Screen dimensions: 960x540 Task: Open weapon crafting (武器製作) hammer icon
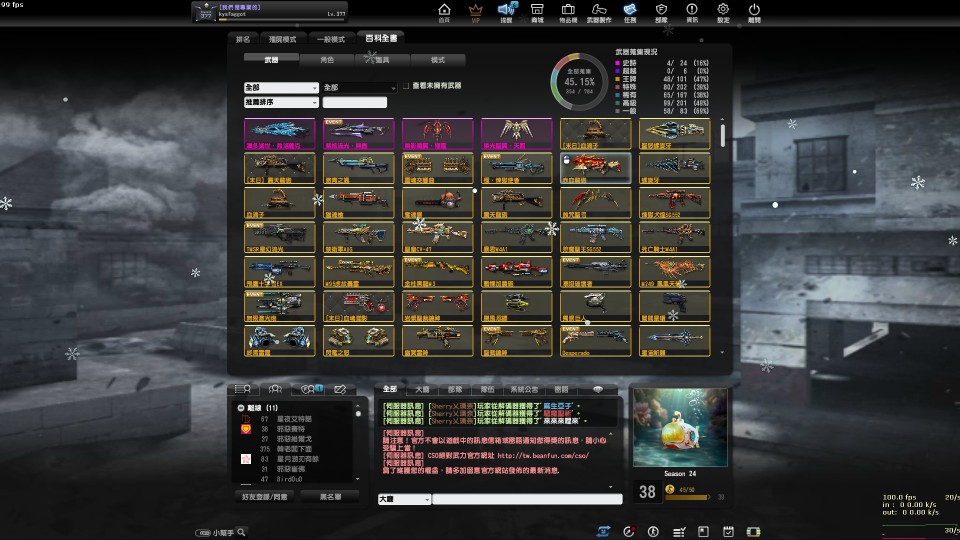coord(598,11)
